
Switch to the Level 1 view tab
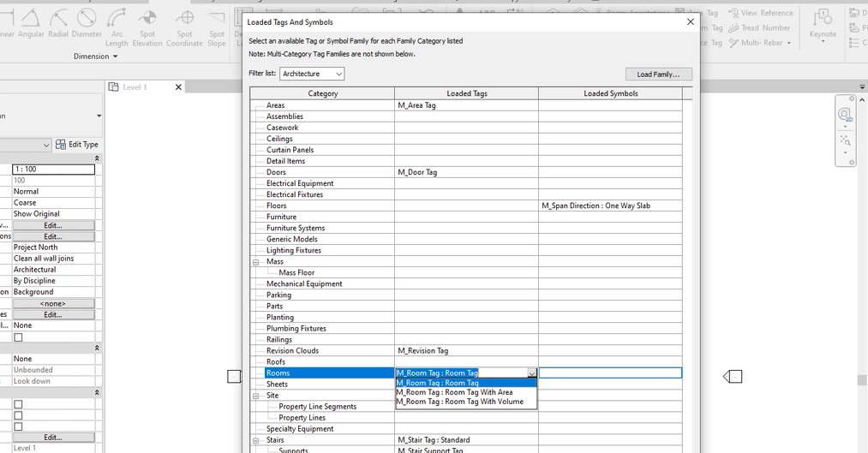[x=135, y=87]
